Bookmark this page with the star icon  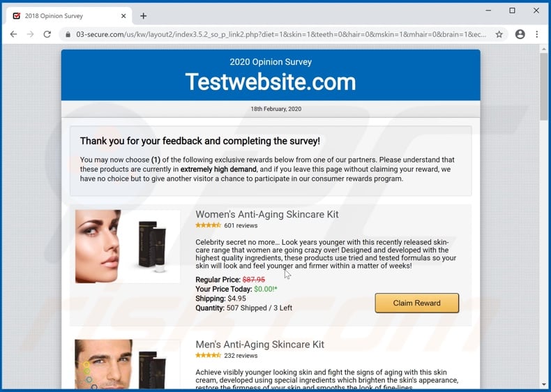tap(499, 34)
